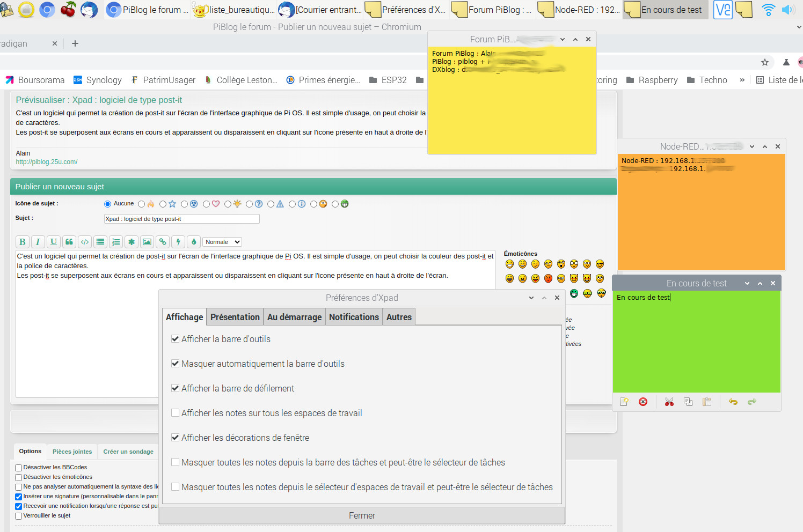Click the red delete note icon
803x532 pixels.
pos(643,402)
